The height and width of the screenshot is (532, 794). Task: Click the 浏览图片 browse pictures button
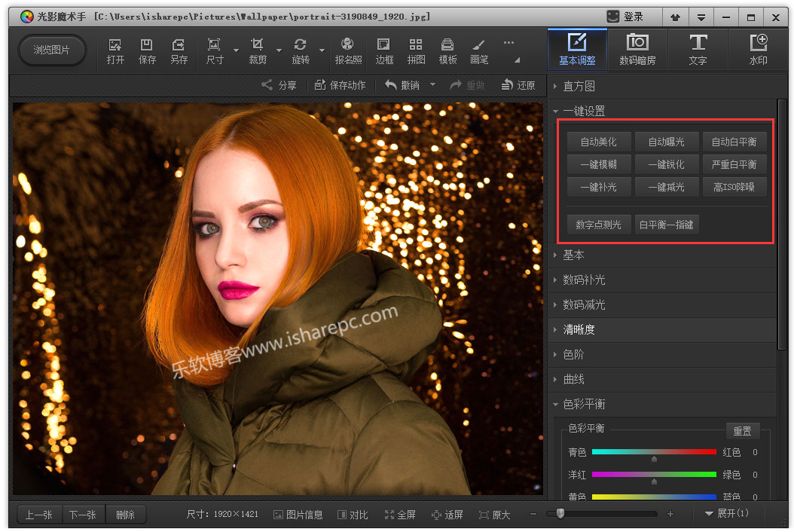51,50
